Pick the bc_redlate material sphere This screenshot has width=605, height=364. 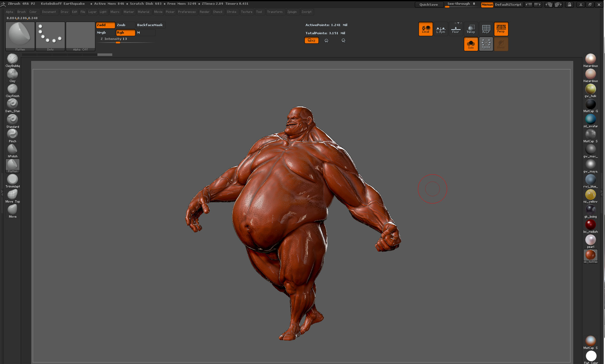[590, 225]
